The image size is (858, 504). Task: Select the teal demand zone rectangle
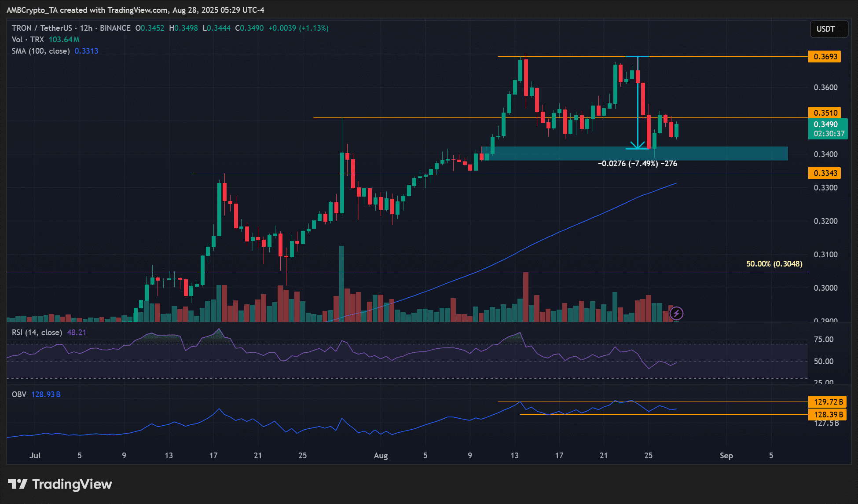tap(635, 153)
